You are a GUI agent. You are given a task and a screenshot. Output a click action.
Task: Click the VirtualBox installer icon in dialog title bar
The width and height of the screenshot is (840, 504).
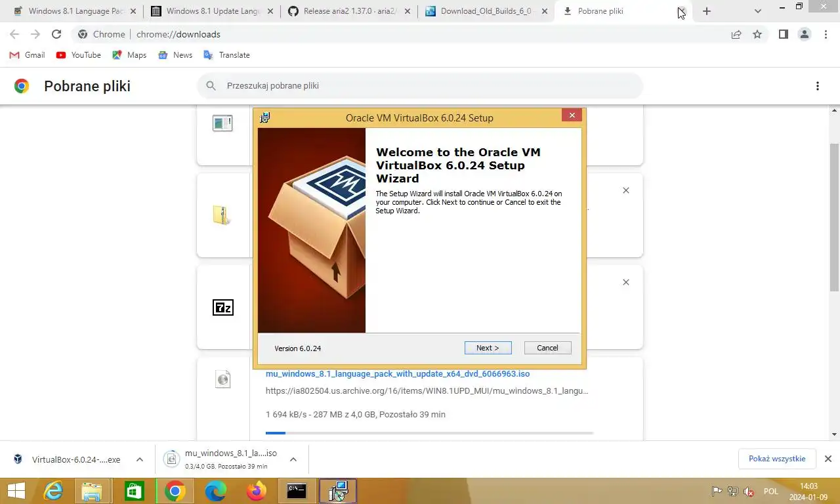265,117
